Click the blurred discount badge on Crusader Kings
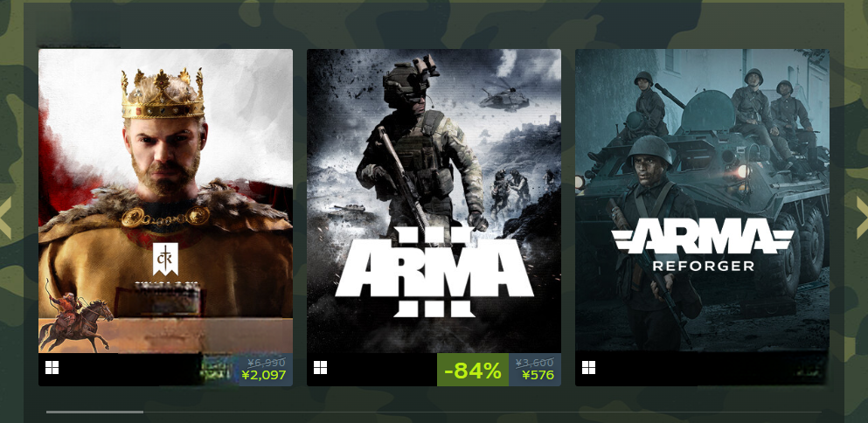The image size is (868, 423). tap(216, 370)
